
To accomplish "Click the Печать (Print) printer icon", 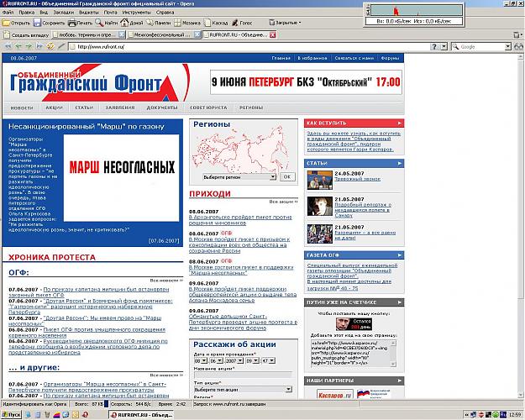I will [72, 23].
